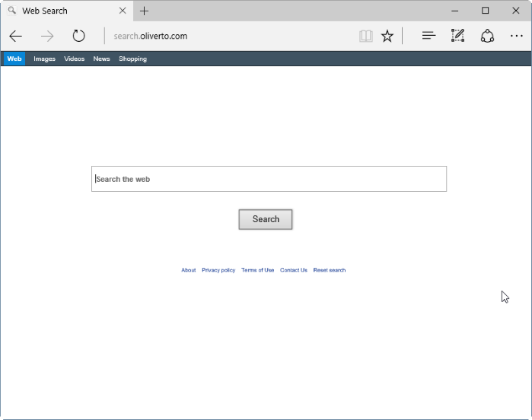Open the Share icon in the toolbar
Image resolution: width=532 pixels, height=420 pixels.
(487, 36)
